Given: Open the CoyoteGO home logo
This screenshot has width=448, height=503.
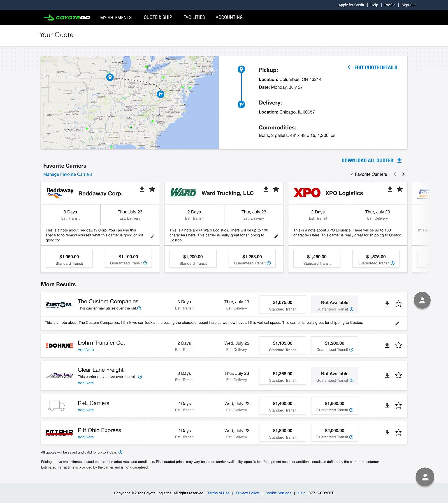Looking at the screenshot, I should 67,18.
